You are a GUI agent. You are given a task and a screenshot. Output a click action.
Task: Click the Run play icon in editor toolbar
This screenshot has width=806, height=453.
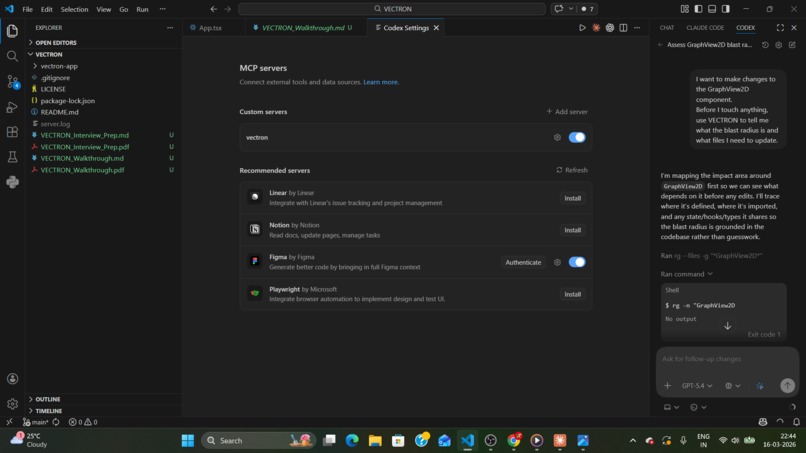[582, 28]
